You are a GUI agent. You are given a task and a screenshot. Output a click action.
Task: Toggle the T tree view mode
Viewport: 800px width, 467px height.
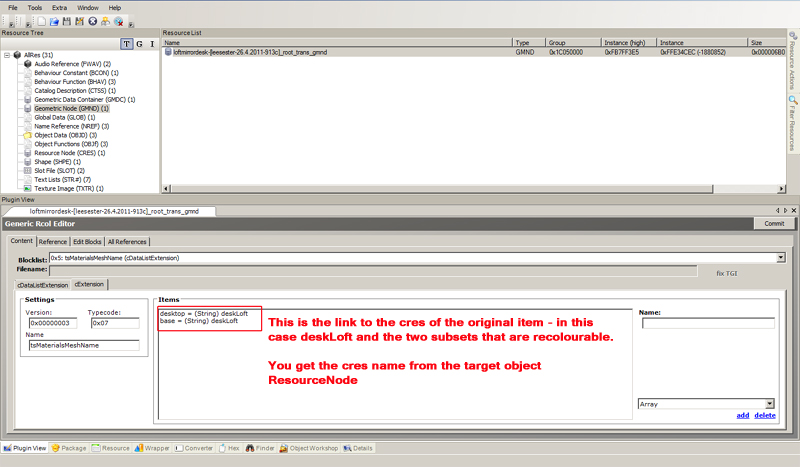126,44
